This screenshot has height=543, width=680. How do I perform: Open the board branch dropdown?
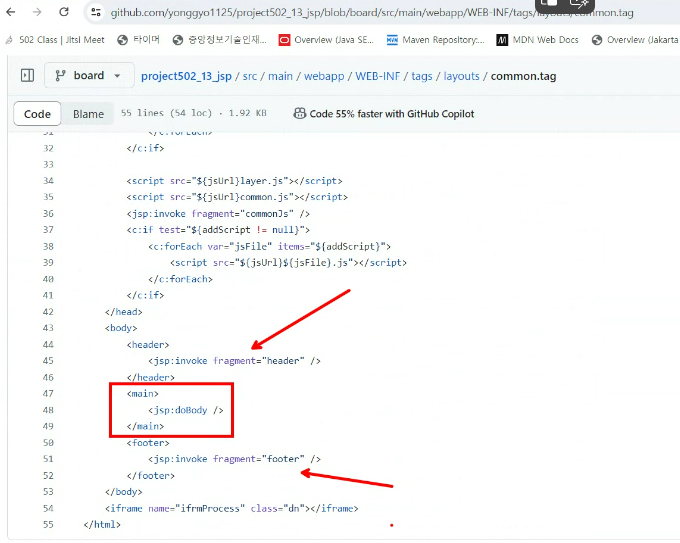point(89,75)
